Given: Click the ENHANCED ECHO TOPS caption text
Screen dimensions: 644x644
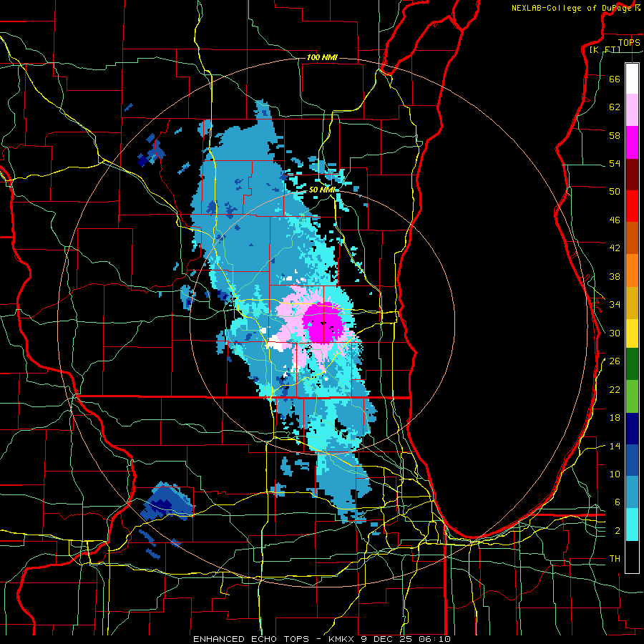Looking at the screenshot, I should (x=251, y=639).
